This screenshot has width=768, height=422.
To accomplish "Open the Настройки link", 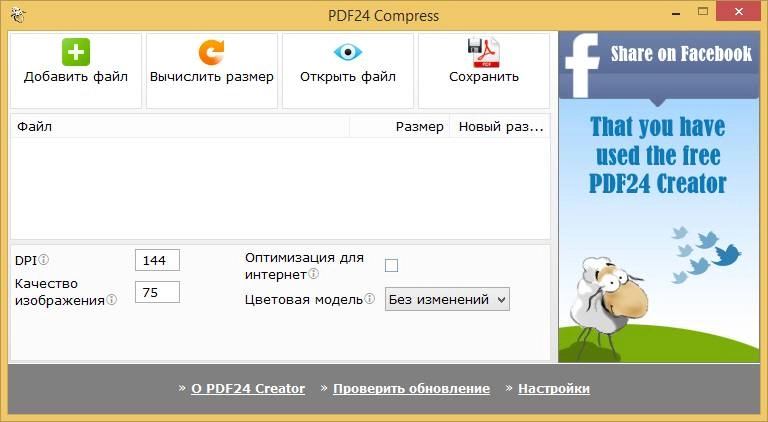I will [554, 389].
